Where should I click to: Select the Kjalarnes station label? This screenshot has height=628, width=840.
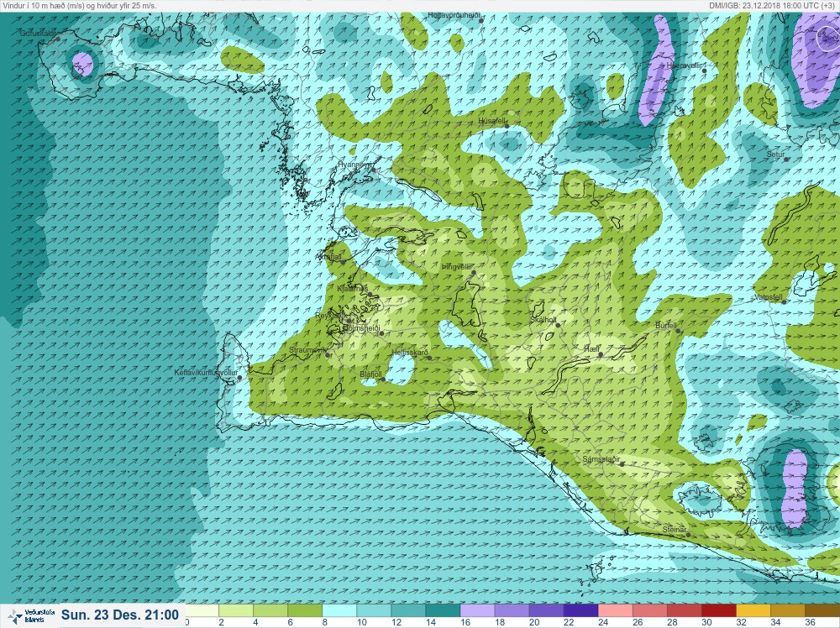(x=353, y=289)
